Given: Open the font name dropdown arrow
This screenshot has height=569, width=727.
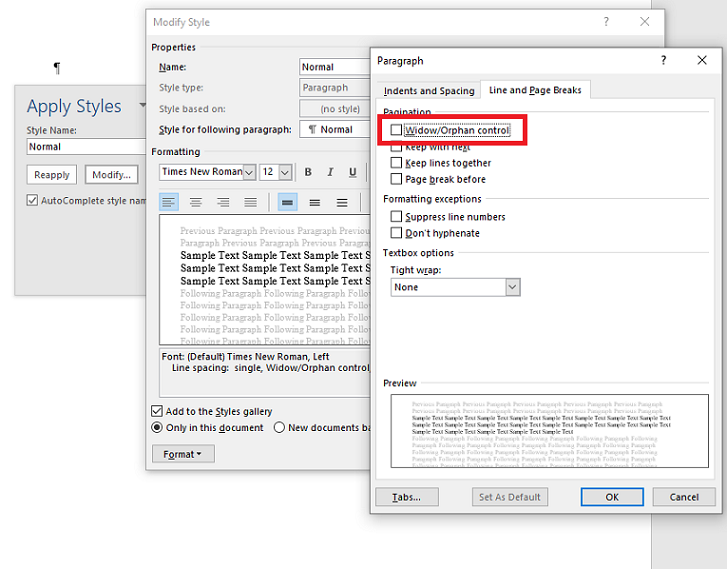Looking at the screenshot, I should tap(249, 172).
